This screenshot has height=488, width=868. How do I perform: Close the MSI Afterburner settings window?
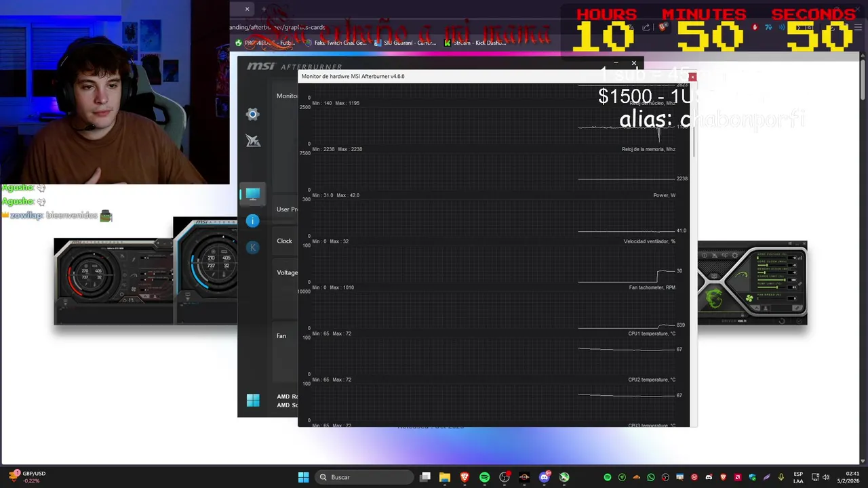tap(634, 63)
